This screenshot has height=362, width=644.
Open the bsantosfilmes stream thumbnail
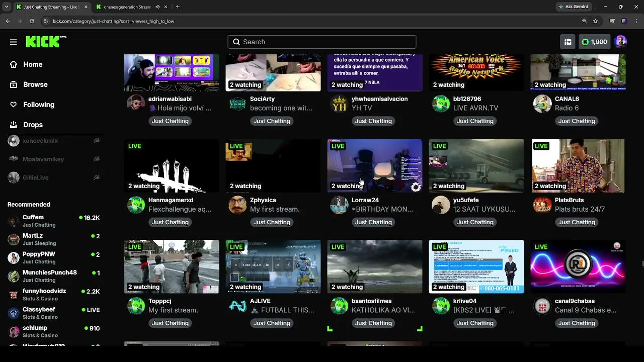(x=375, y=266)
